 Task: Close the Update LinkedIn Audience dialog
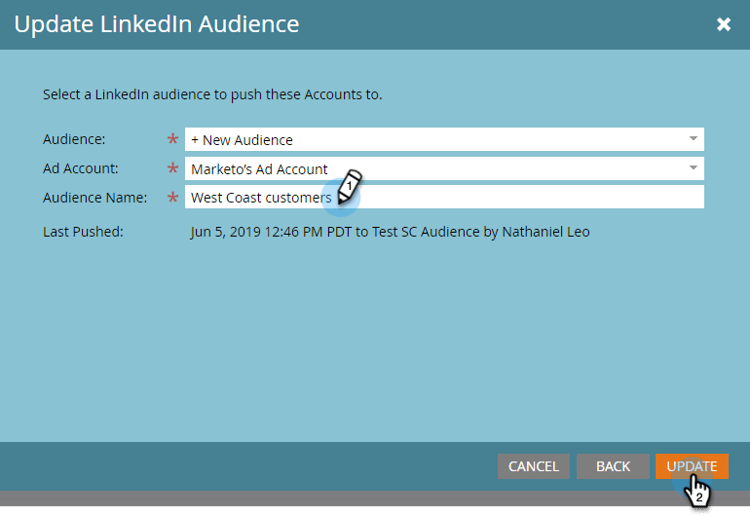pos(724,25)
